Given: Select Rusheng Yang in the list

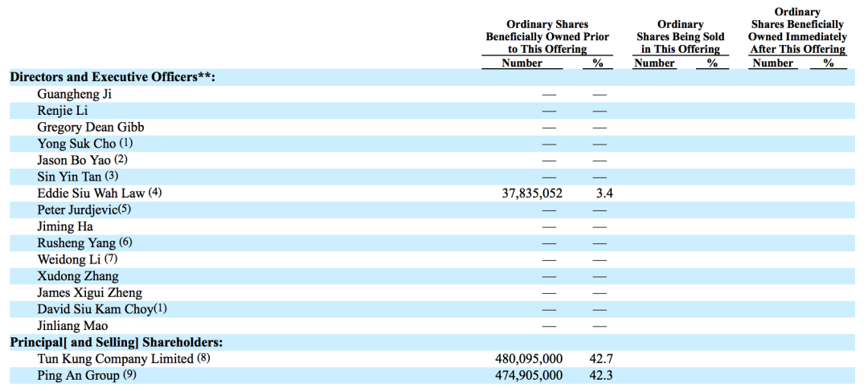Looking at the screenshot, I should pyautogui.click(x=76, y=242).
